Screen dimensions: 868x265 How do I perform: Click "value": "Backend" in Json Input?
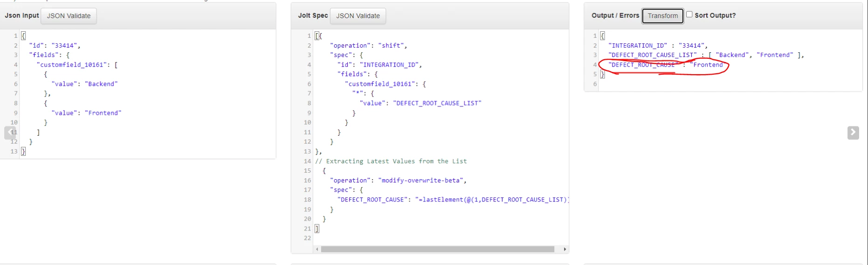tap(84, 84)
